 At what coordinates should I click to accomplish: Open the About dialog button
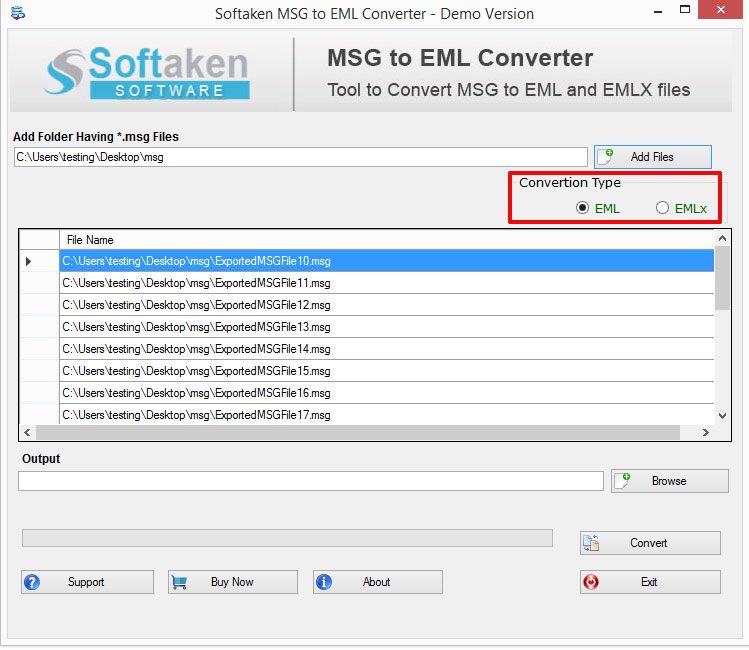click(378, 582)
